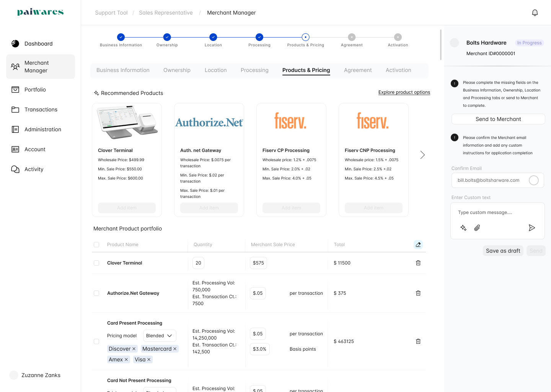This screenshot has width=551, height=392.
Task: Toggle the confirm email radio circle
Action: pyautogui.click(x=534, y=180)
